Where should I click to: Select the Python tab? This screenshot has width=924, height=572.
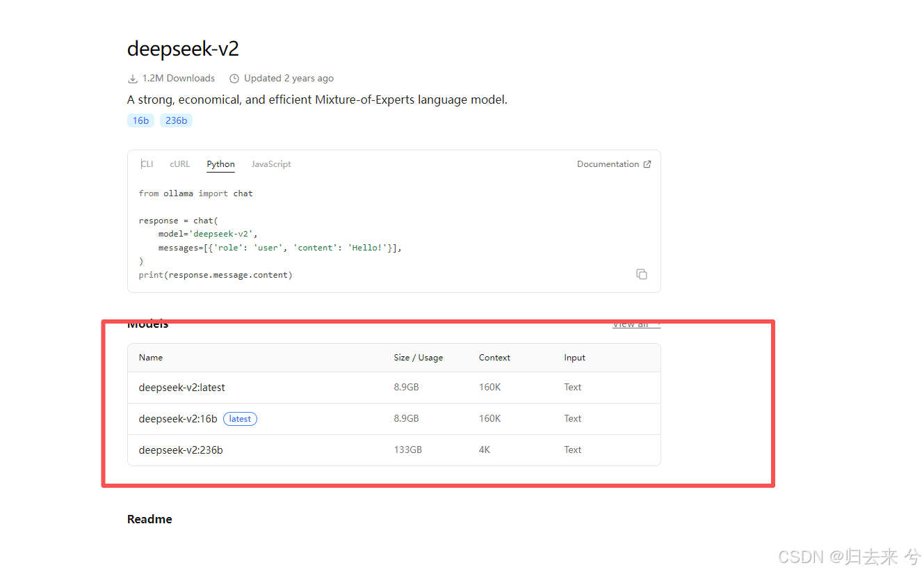pos(220,164)
